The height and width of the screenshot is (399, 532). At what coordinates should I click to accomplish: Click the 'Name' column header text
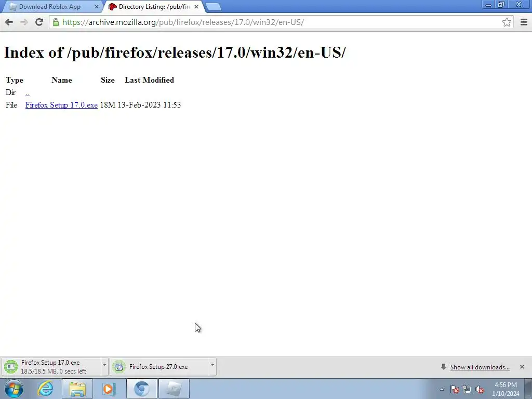coord(62,80)
